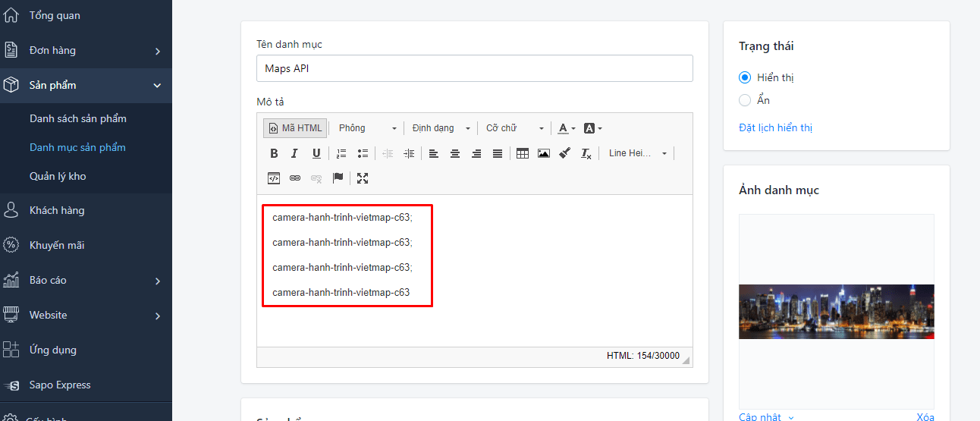Viewport: 980px width, 421px height.
Task: Maximize the editor to fullscreen
Action: (x=363, y=178)
